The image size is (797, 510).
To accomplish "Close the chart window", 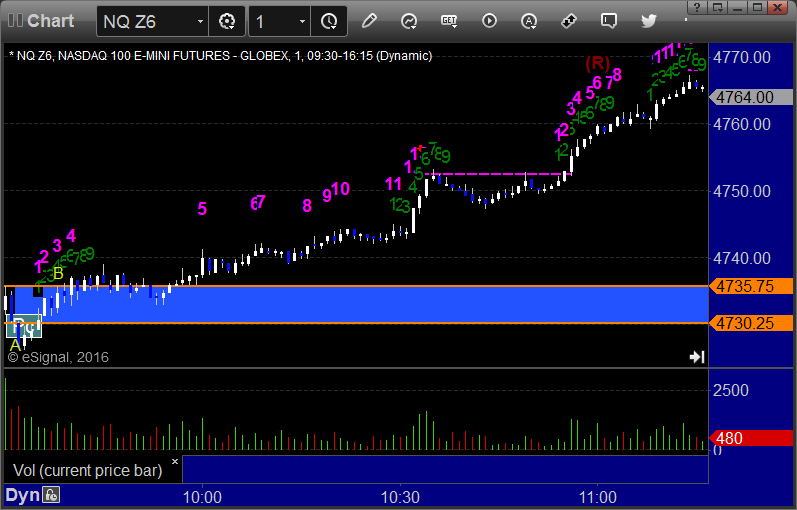I will tap(778, 7).
